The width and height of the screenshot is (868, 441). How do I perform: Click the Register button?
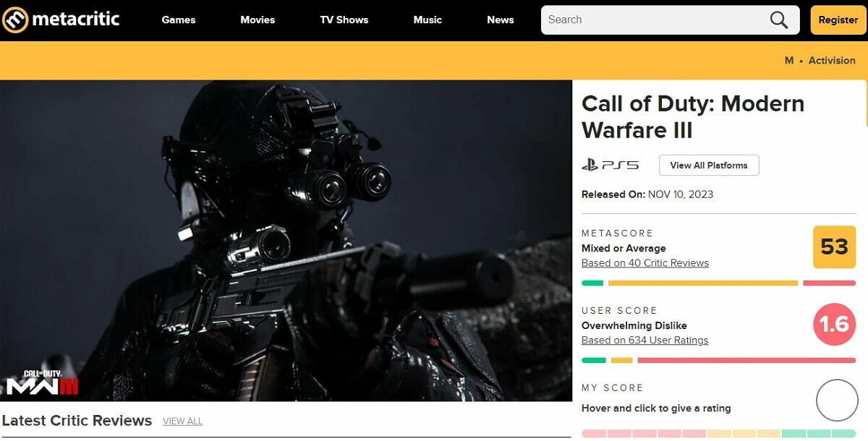coord(838,20)
